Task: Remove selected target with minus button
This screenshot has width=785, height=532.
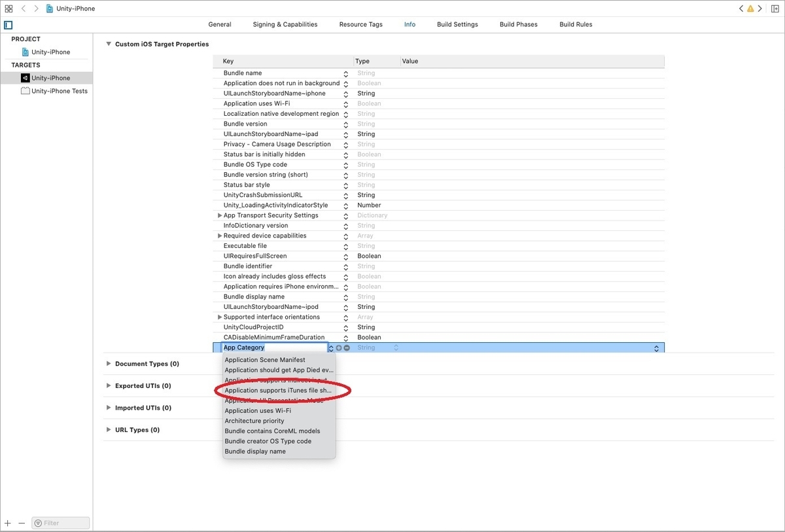Action: coord(22,523)
